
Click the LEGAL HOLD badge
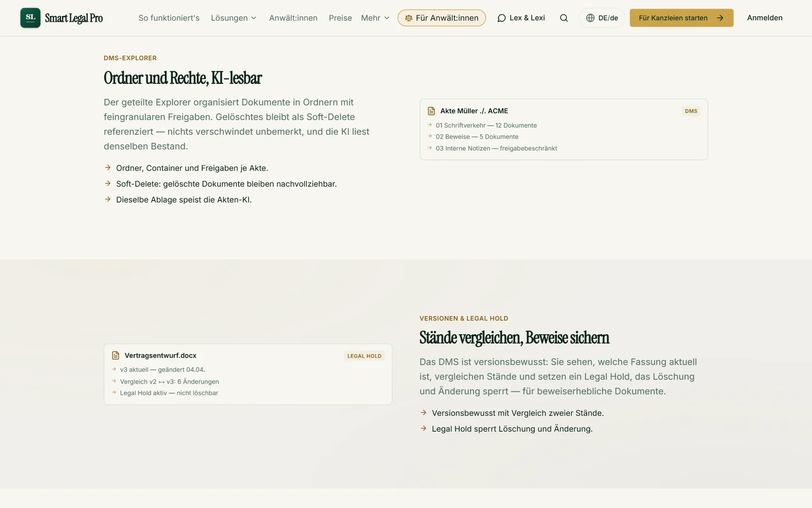click(364, 356)
